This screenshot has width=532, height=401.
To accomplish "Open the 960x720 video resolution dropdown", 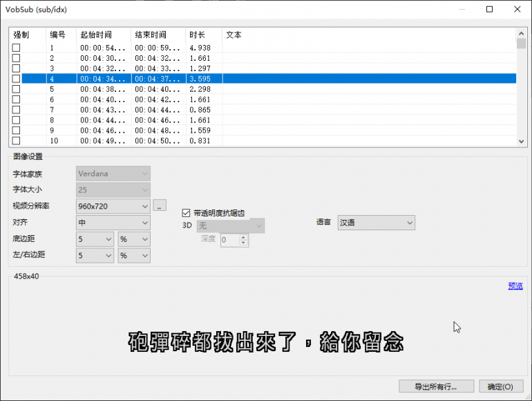I will point(113,206).
